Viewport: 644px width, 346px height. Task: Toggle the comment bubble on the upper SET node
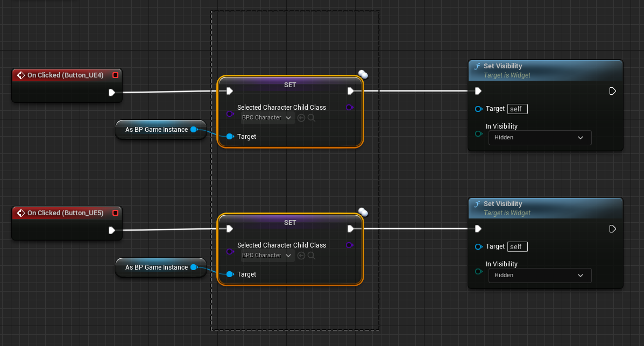(363, 74)
